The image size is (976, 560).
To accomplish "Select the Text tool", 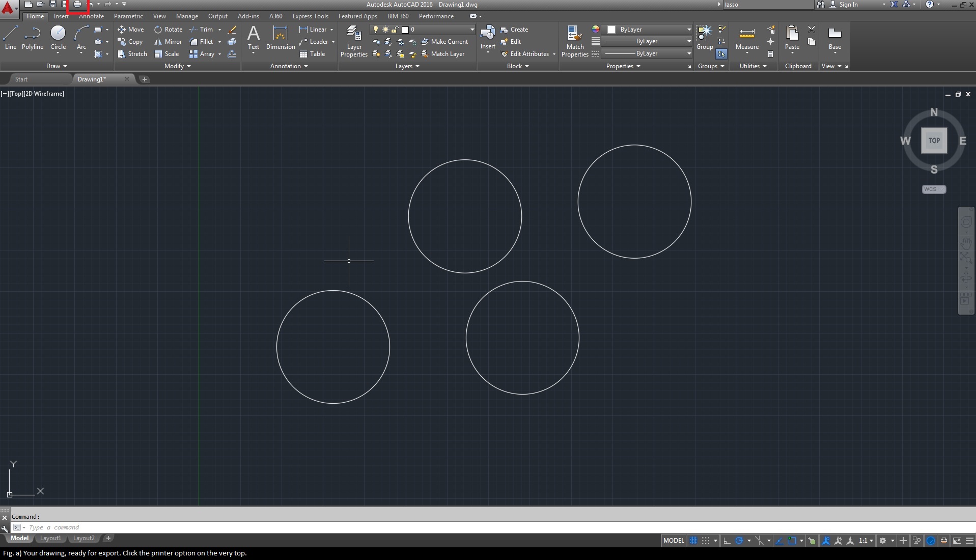I will coord(253,37).
